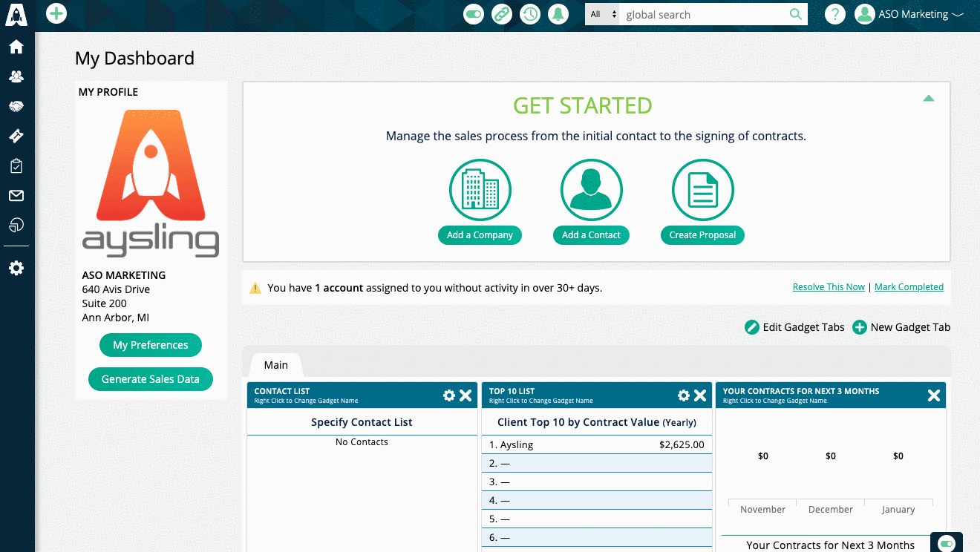Follow the Resolve This Now link
This screenshot has height=552, width=980.
pyautogui.click(x=829, y=287)
